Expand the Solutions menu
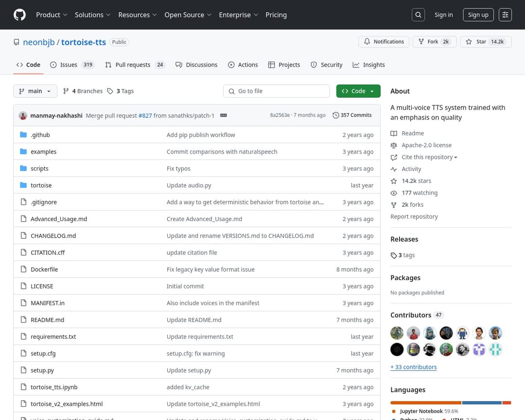This screenshot has height=420, width=525. [x=92, y=15]
